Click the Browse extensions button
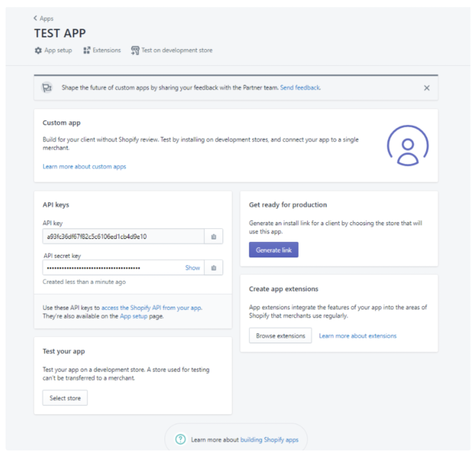The image size is (476, 456). pyautogui.click(x=280, y=336)
